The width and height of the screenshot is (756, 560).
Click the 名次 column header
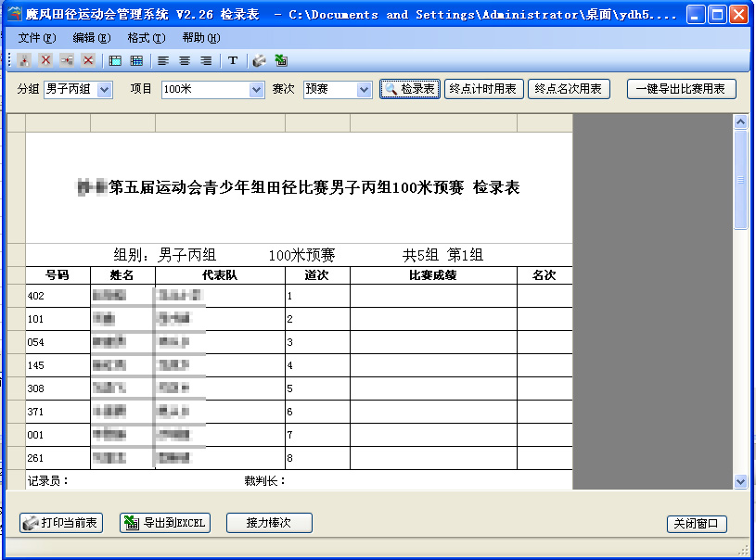click(545, 275)
